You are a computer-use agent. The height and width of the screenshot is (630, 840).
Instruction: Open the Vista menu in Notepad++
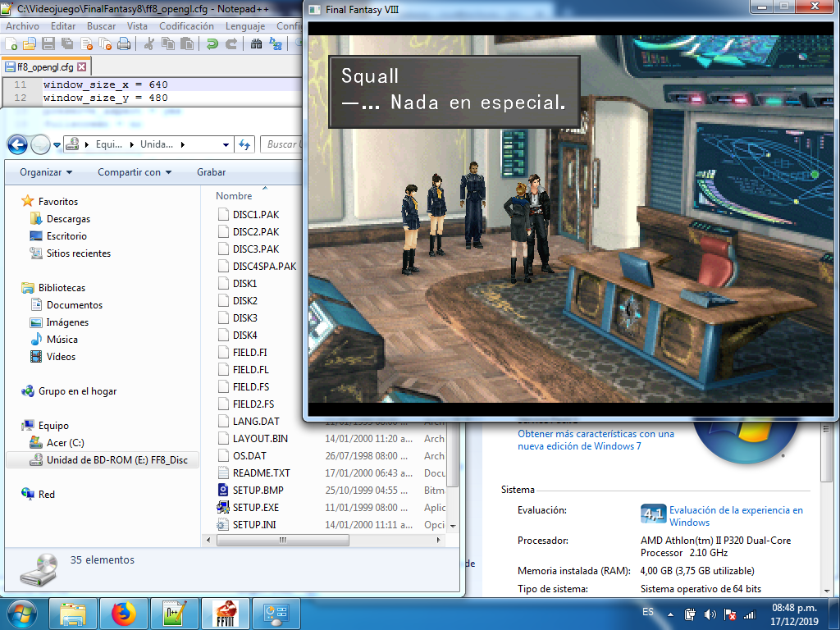pos(137,25)
